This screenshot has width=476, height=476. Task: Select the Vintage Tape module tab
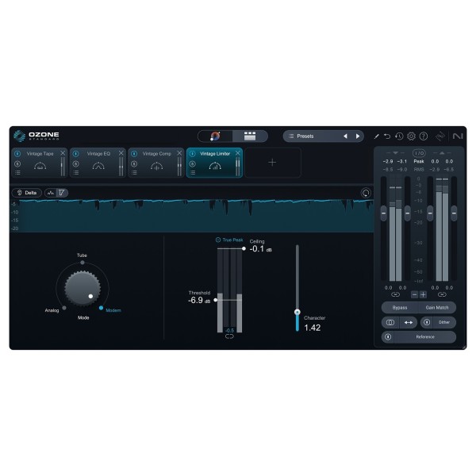click(40, 163)
